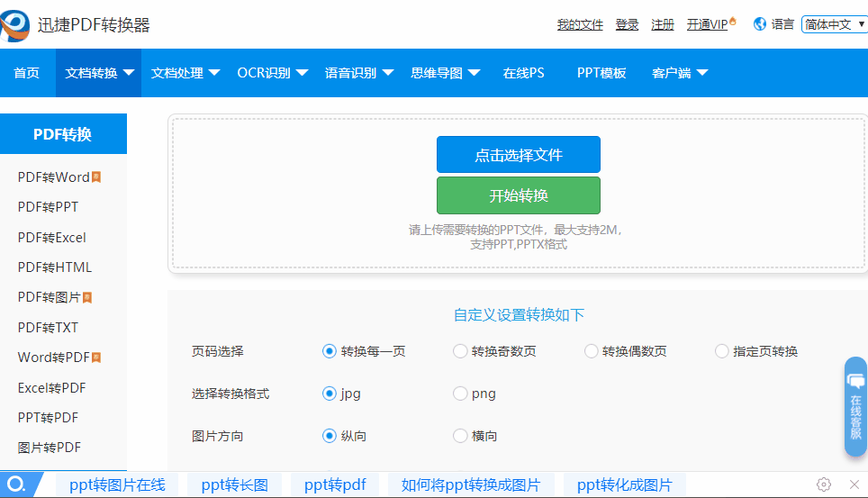Image resolution: width=868 pixels, height=498 pixels.
Task: Open PPT模板 from the navigation bar
Action: [x=601, y=73]
